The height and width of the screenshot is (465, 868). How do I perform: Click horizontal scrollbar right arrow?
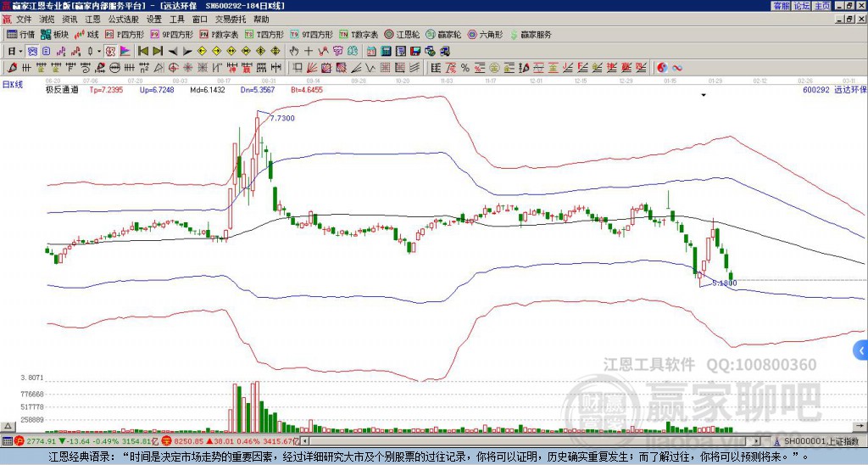coord(756,441)
